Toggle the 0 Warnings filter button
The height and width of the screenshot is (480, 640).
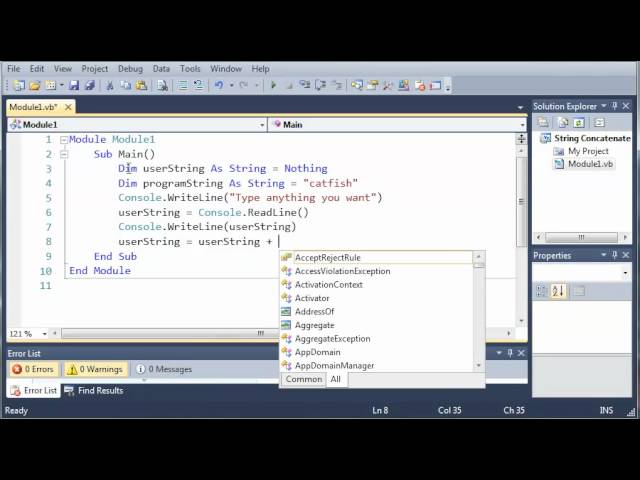[96, 369]
